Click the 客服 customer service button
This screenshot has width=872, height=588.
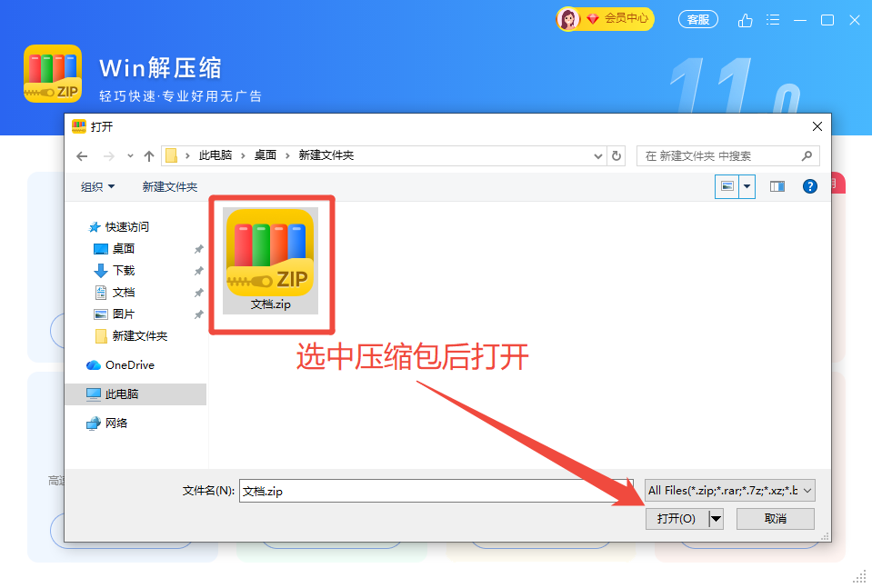pyautogui.click(x=698, y=19)
